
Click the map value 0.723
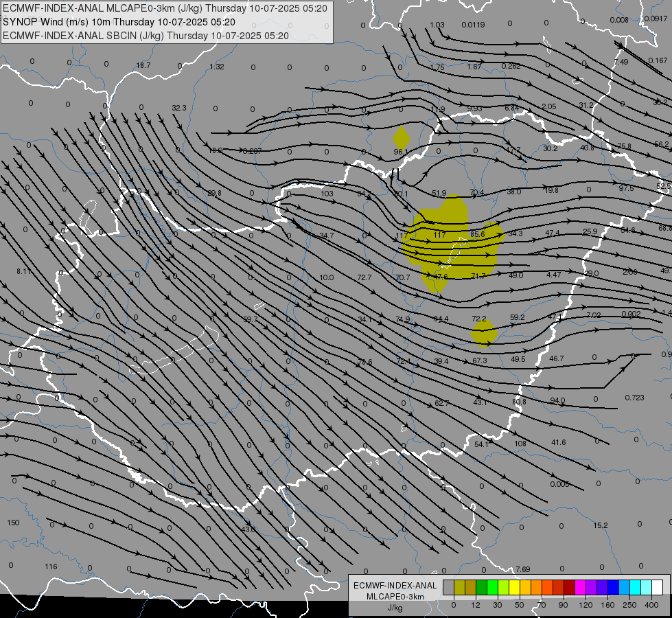634,398
